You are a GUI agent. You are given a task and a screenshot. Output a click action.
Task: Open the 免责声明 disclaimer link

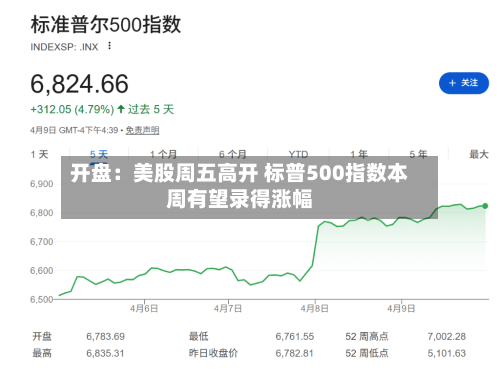[142, 130]
